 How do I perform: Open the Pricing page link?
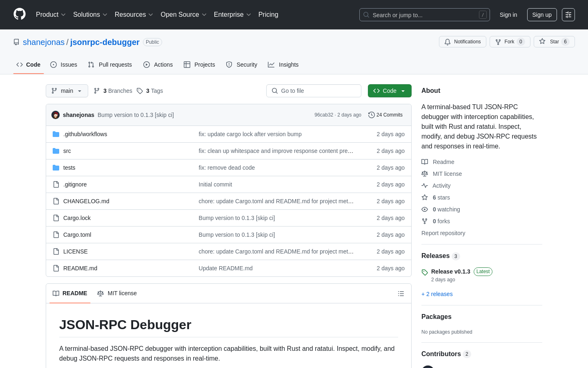click(x=268, y=15)
